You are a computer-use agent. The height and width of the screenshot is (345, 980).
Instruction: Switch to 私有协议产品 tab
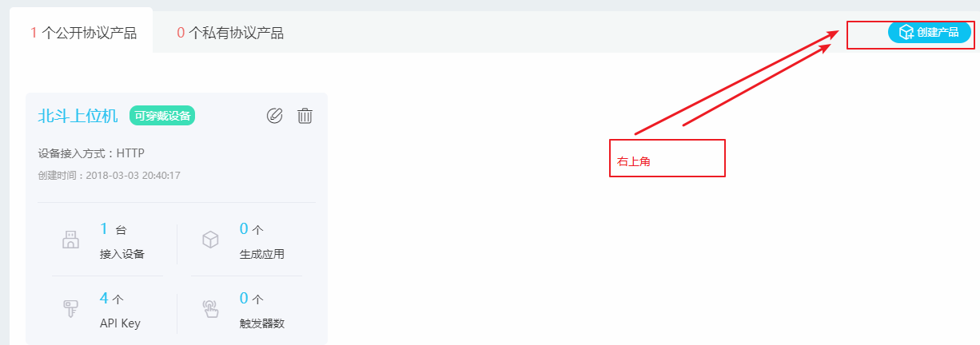point(230,33)
